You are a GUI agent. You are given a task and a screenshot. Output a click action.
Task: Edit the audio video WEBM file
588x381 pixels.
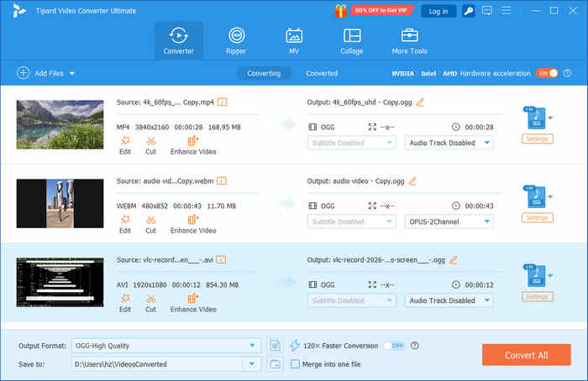point(125,224)
